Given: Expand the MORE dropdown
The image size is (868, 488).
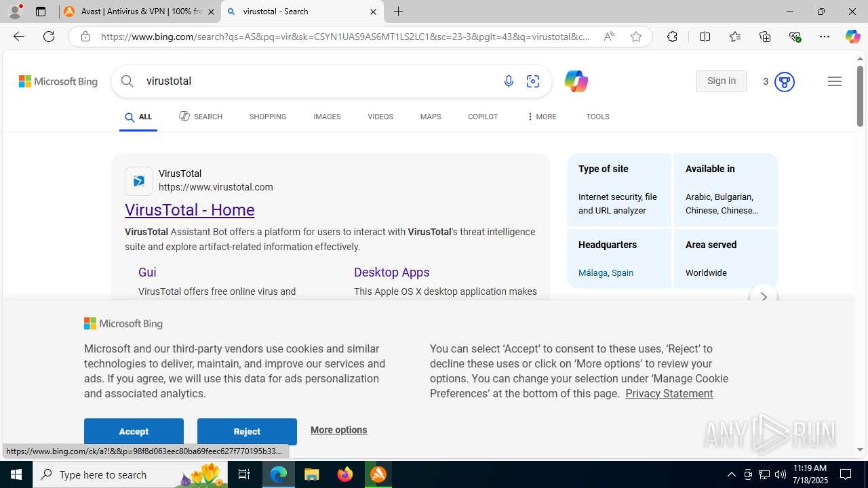Looking at the screenshot, I should [x=541, y=117].
